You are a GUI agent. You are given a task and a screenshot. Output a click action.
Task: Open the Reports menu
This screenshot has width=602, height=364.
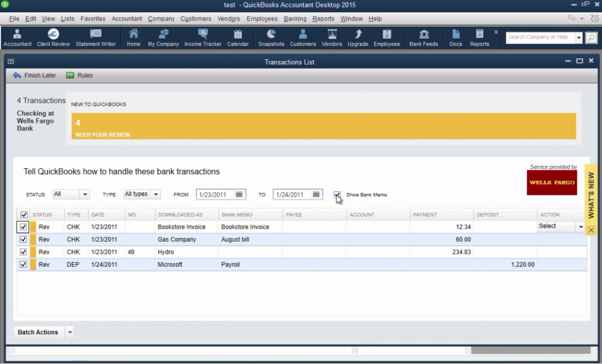click(323, 18)
